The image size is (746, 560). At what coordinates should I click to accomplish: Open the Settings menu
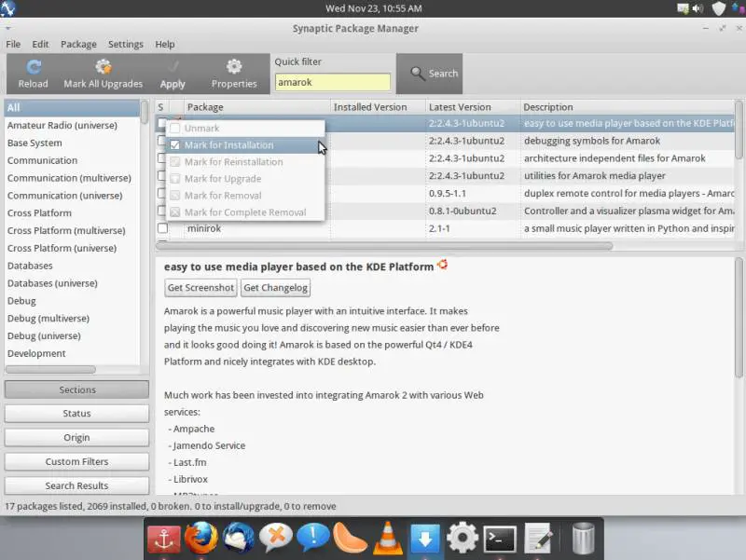pos(126,44)
